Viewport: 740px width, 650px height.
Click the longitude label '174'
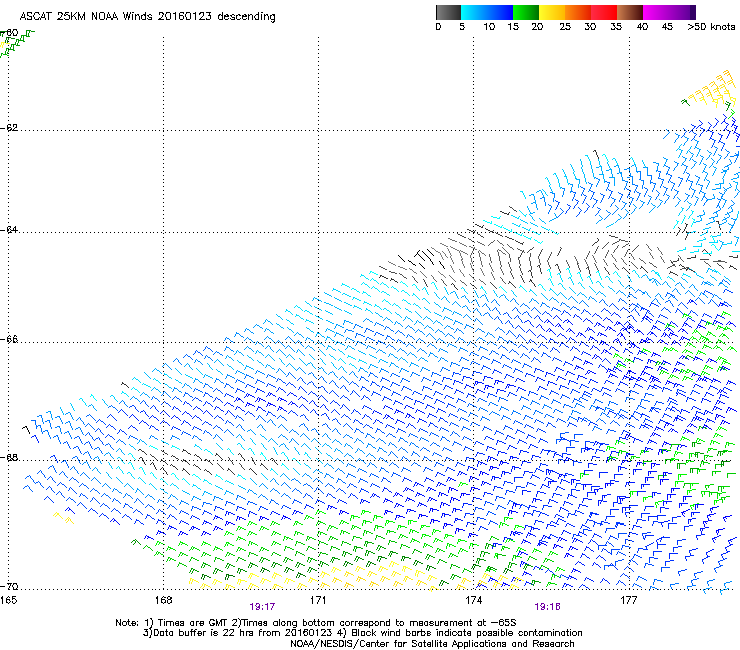click(x=473, y=600)
